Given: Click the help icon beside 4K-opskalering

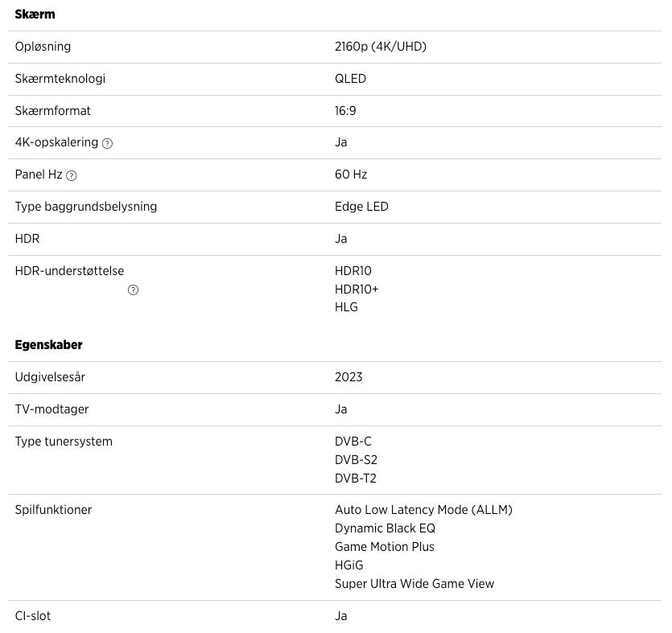Looking at the screenshot, I should (108, 143).
